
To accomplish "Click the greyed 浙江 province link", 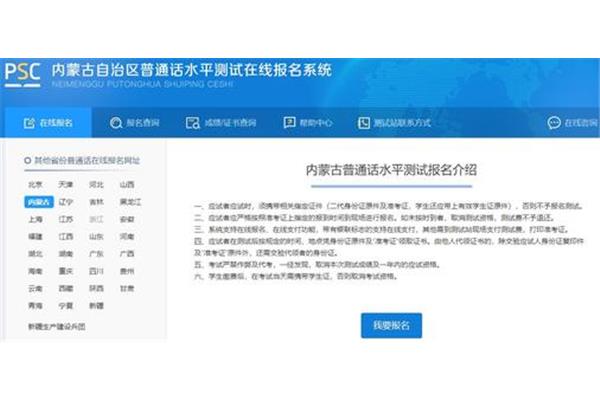I will (96, 219).
